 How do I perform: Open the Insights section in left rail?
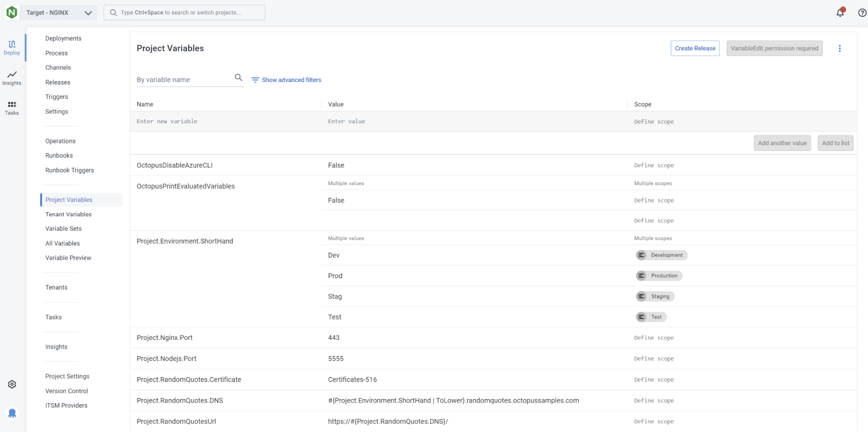coord(12,78)
